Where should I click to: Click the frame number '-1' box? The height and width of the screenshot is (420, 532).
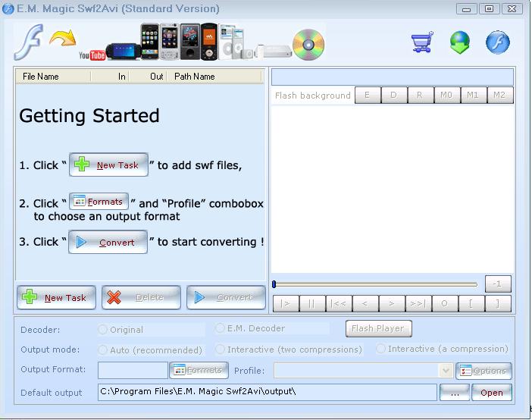tap(498, 284)
